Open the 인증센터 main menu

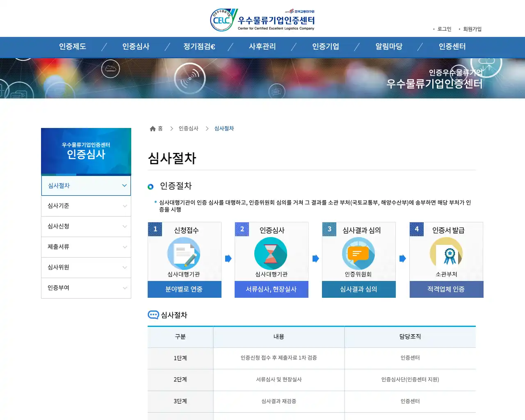[452, 47]
